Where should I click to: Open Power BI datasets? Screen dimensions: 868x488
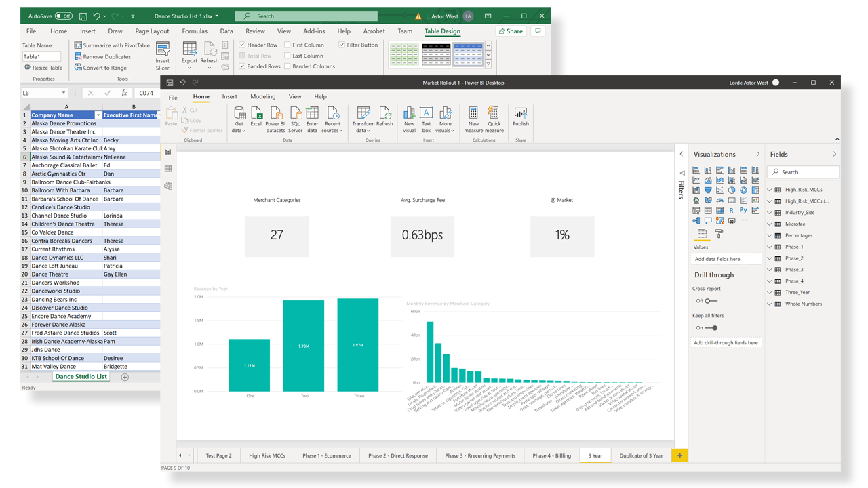[x=275, y=119]
